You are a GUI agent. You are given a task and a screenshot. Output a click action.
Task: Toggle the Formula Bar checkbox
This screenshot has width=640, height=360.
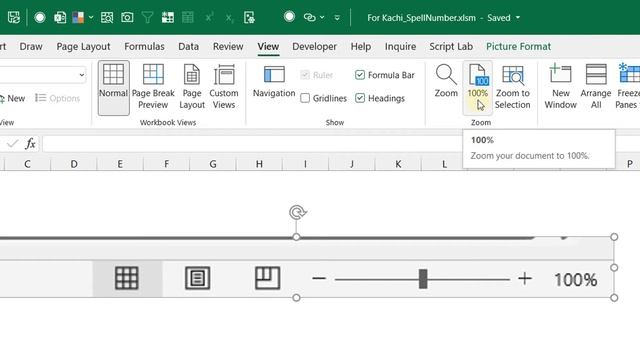pyautogui.click(x=360, y=75)
